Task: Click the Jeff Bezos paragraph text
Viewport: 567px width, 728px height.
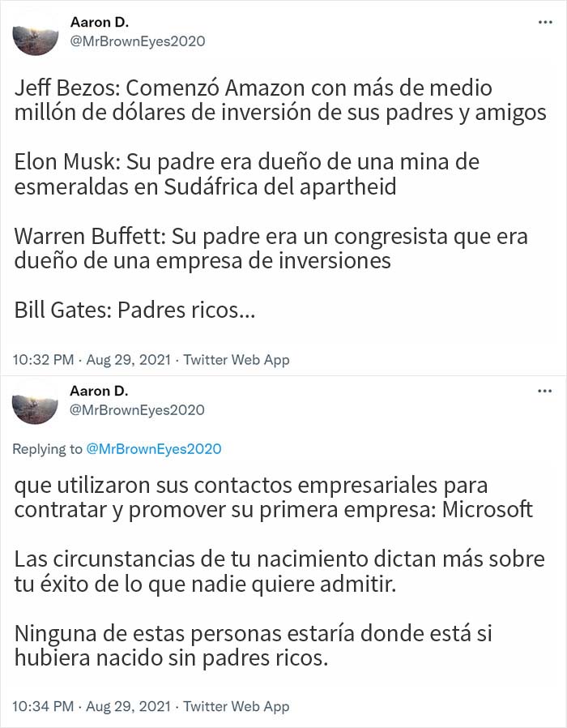Action: [x=279, y=100]
